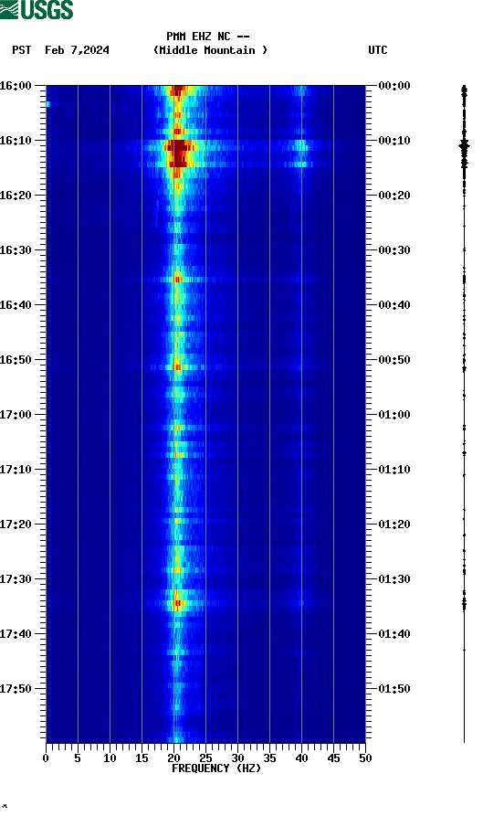Click the seismogram burst near 01:35 UTC
Viewport: 504px width, 816px height.
pos(464,602)
